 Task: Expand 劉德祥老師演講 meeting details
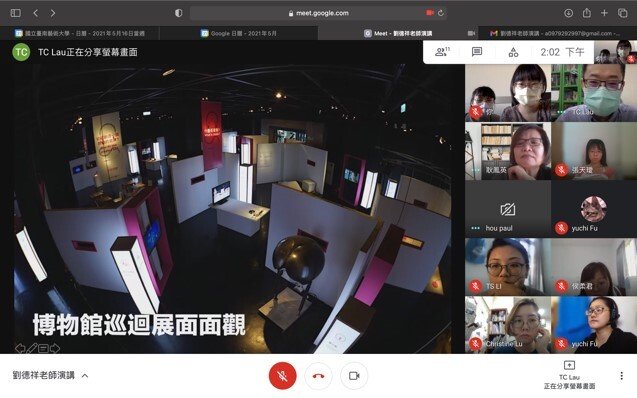(50, 375)
